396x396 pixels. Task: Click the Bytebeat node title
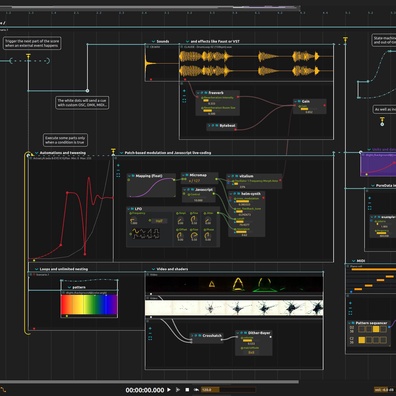coord(227,126)
